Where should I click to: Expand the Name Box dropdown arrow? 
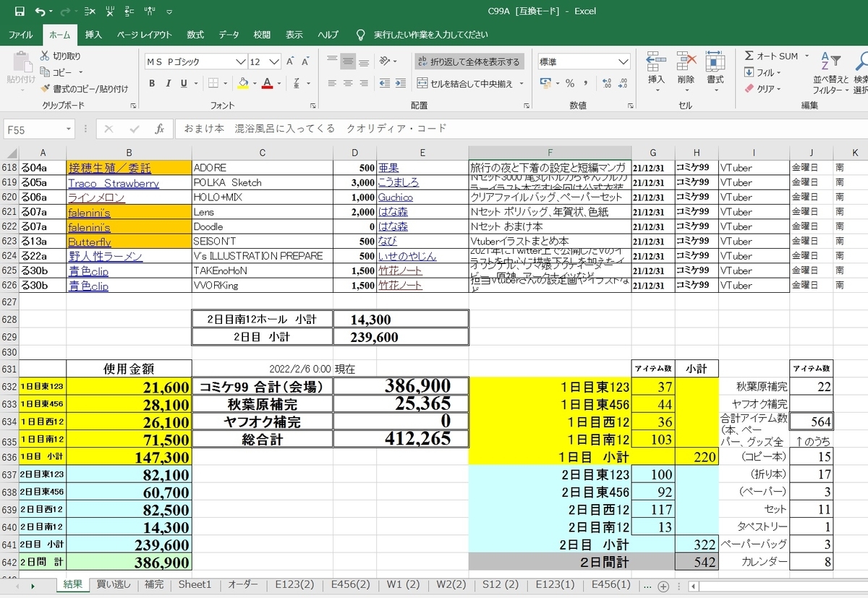point(69,129)
